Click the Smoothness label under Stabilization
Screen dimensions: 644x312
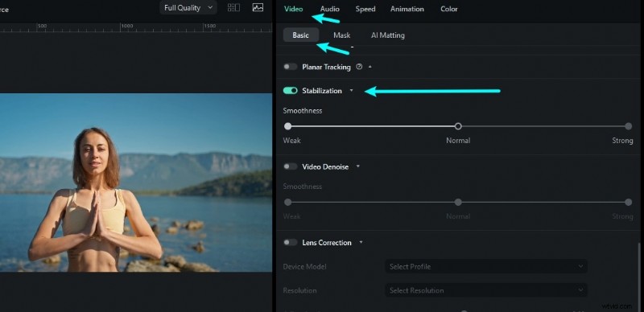303,110
